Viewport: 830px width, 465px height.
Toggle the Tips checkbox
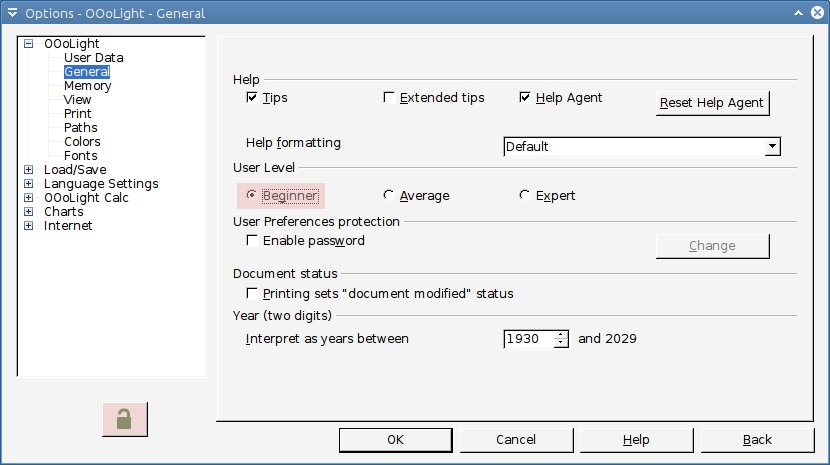pos(252,97)
